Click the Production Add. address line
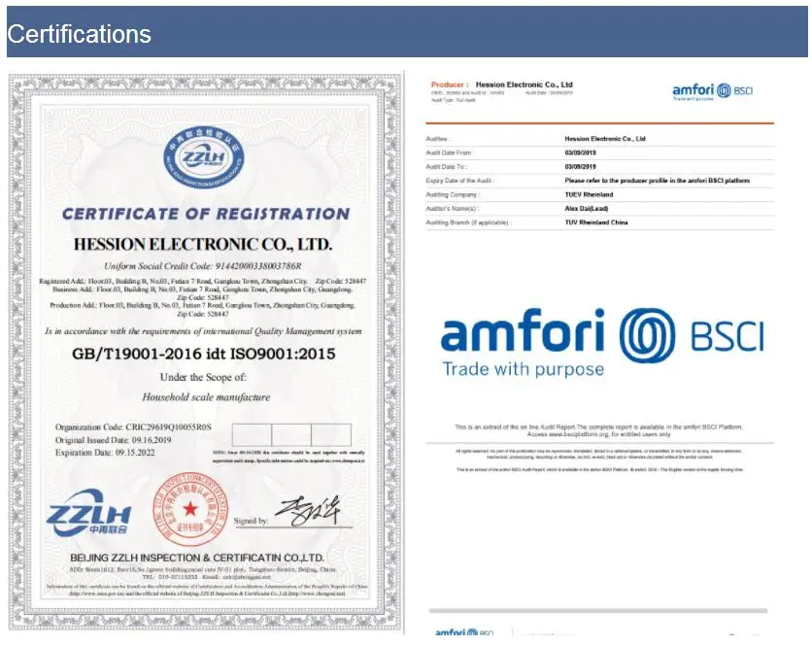Screen dimensions: 812x645 tap(202, 310)
